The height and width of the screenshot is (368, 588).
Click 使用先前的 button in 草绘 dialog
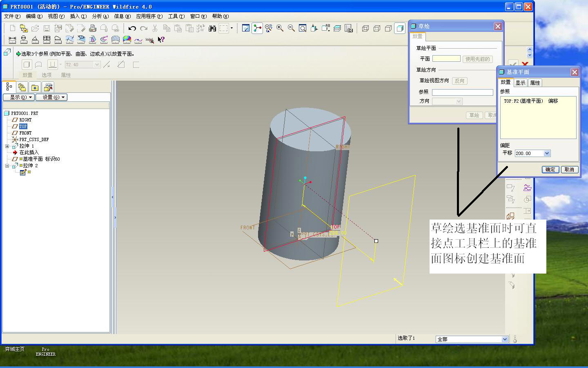tap(477, 59)
